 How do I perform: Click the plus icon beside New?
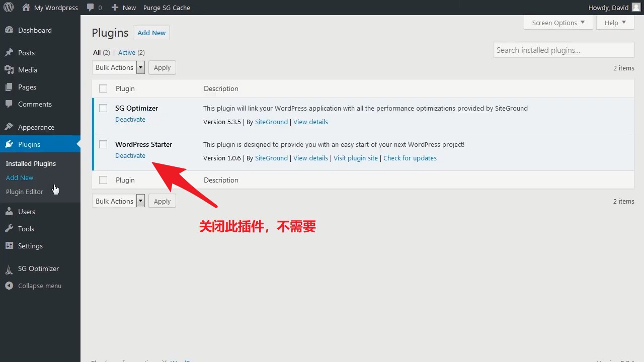115,8
